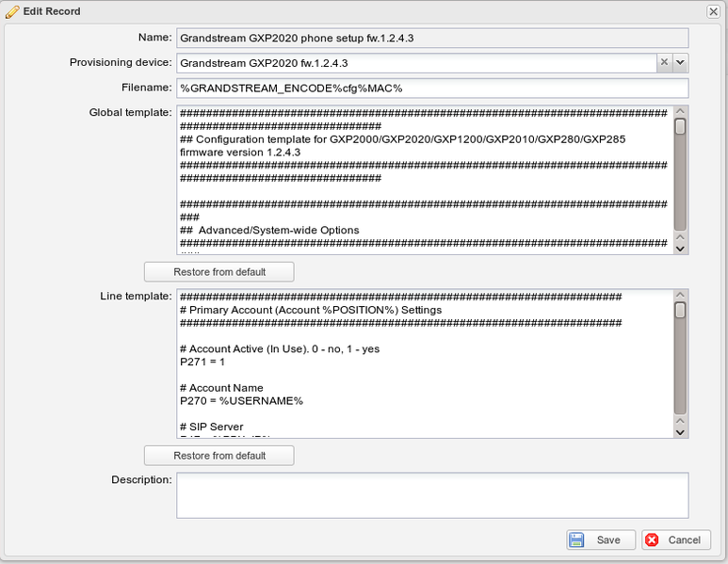
Task: Restore Global template from default
Action: [219, 272]
